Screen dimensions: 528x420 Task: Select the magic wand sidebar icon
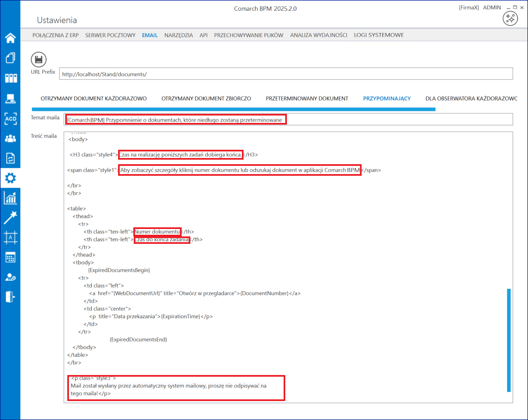coord(10,217)
